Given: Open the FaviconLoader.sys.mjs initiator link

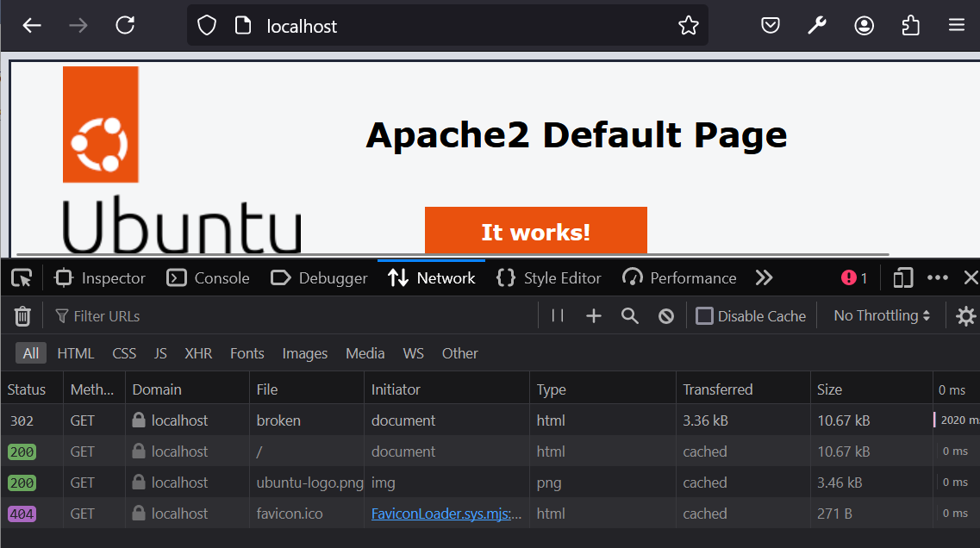Looking at the screenshot, I should 445,513.
